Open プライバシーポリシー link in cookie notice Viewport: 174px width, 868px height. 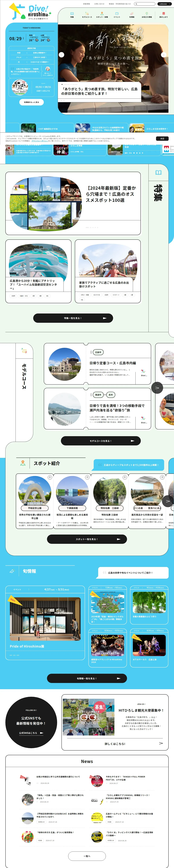[40, 141]
